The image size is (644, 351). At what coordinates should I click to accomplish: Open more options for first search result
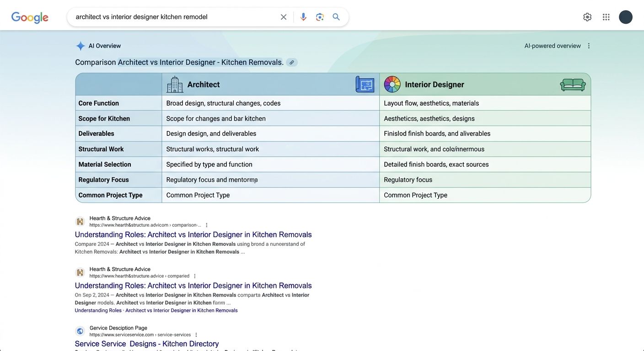point(207,225)
